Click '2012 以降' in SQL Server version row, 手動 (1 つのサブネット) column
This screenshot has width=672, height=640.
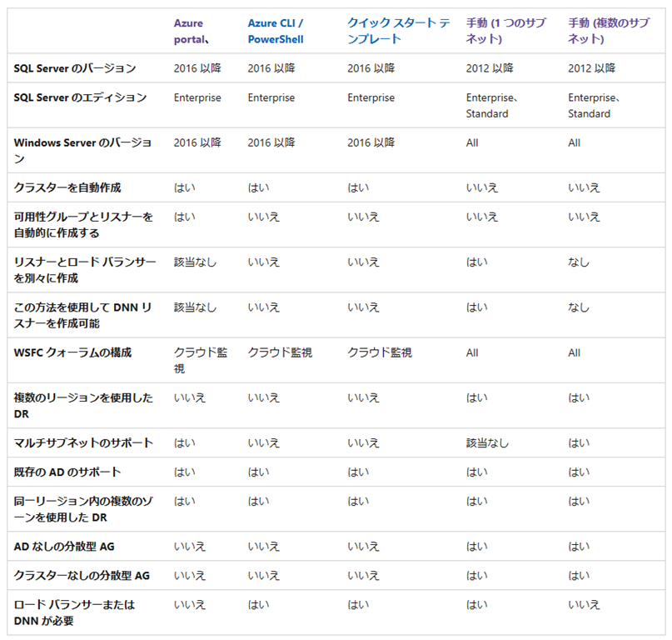[490, 68]
